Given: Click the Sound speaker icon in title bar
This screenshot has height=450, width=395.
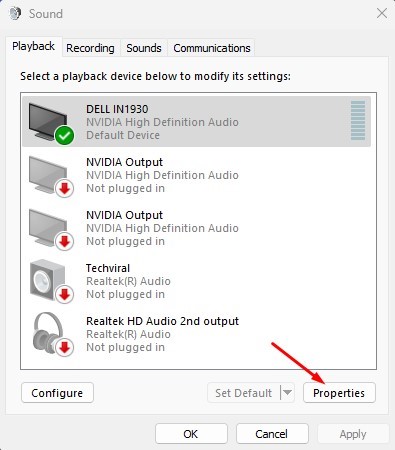Looking at the screenshot, I should tap(15, 14).
